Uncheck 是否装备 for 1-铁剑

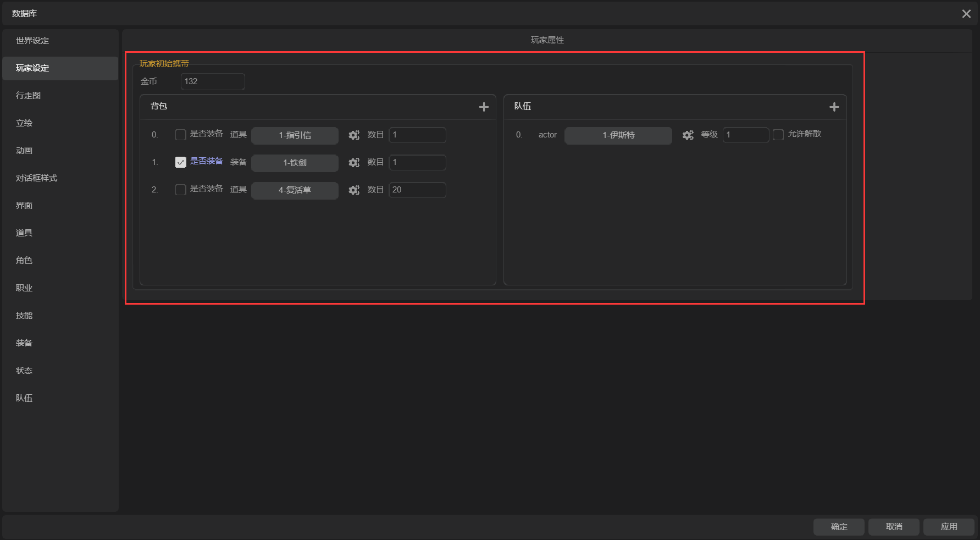coord(180,162)
